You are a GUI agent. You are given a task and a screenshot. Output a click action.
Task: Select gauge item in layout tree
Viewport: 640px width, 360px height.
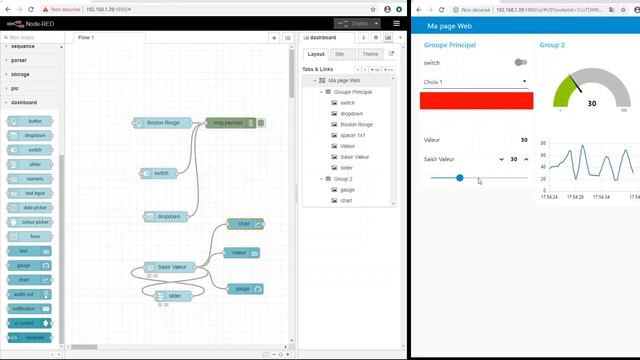(x=347, y=190)
